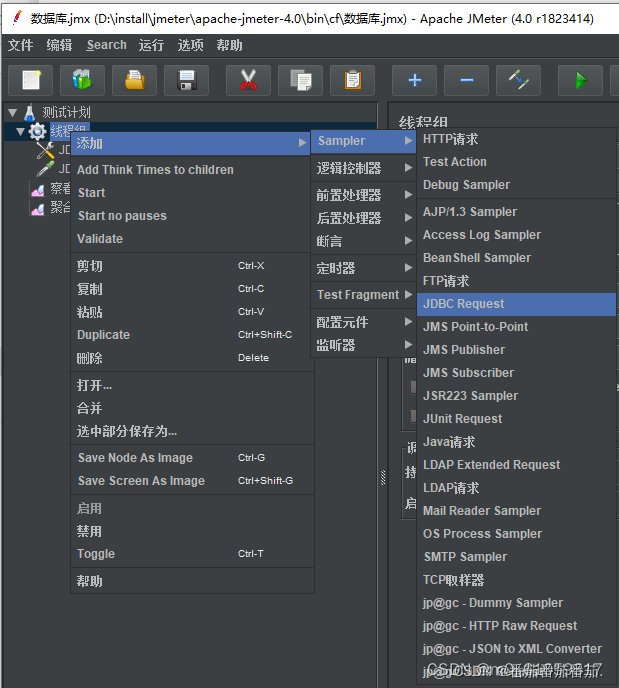The image size is (619, 688).
Task: Expand the Test Fragment submenu
Action: click(x=364, y=295)
